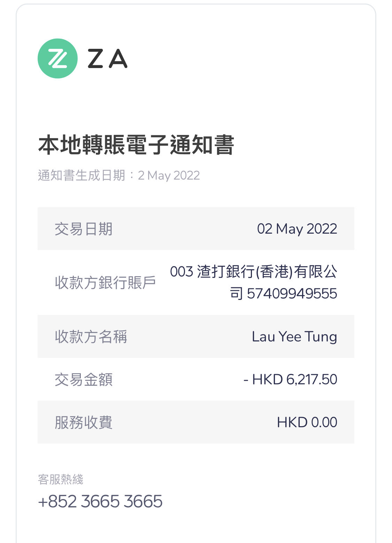This screenshot has height=543, width=392.
Task: Call the hotline +852 3665 3665
Action: click(x=100, y=501)
